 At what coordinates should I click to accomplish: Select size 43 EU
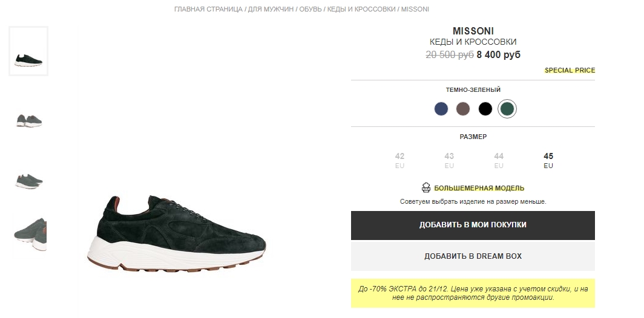tap(449, 160)
